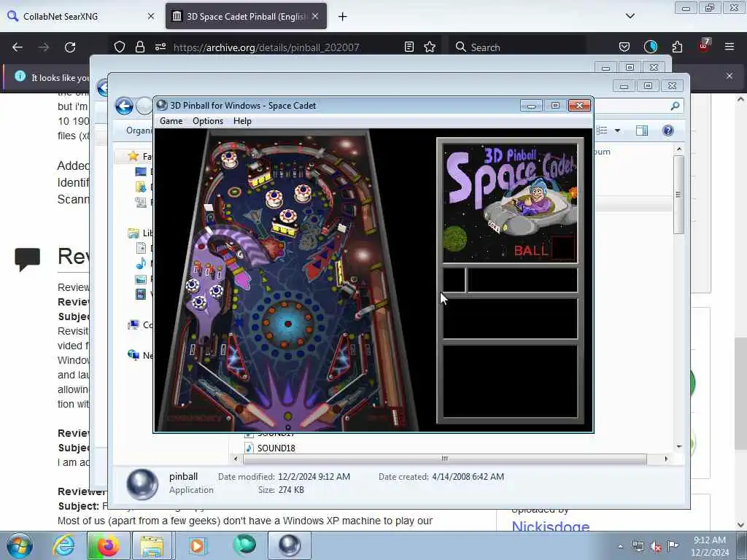The image size is (747, 560).
Task: Open Windows Media Player from taskbar
Action: [x=197, y=545]
